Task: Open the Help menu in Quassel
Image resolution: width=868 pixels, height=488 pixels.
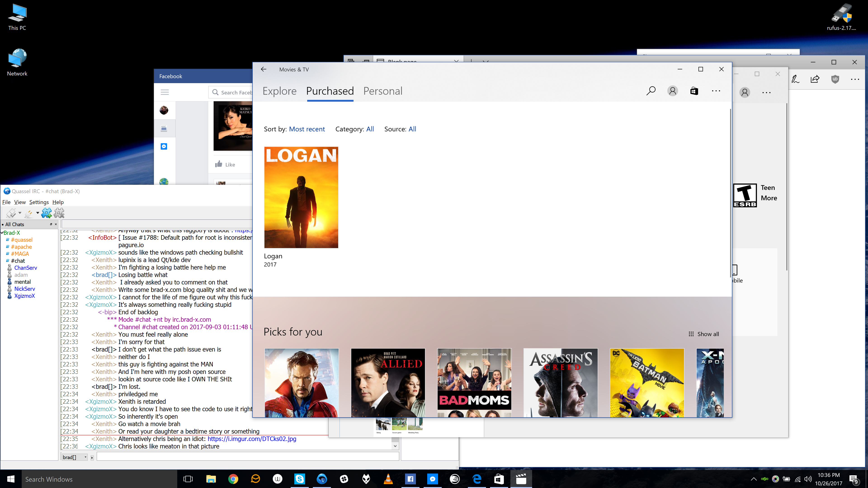Action: (x=58, y=202)
